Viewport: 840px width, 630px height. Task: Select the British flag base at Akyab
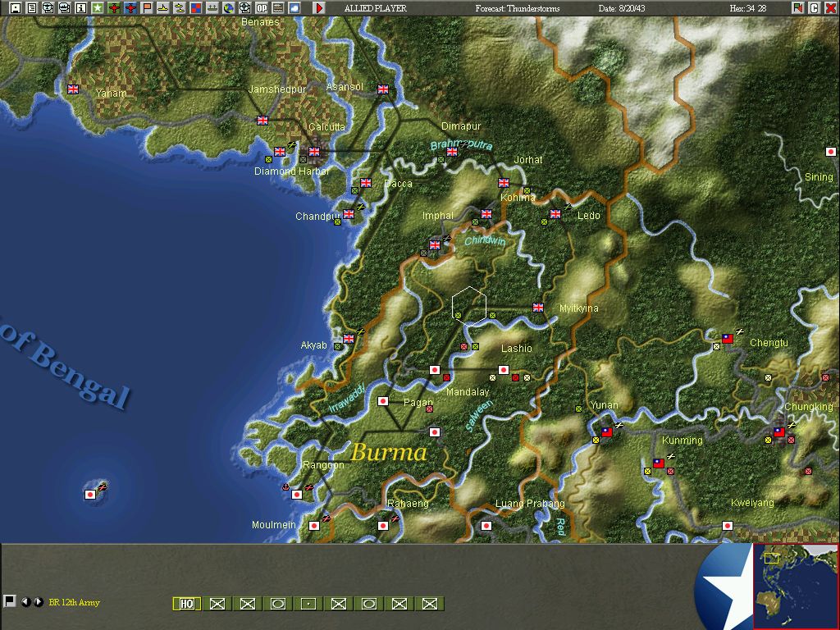pos(349,339)
